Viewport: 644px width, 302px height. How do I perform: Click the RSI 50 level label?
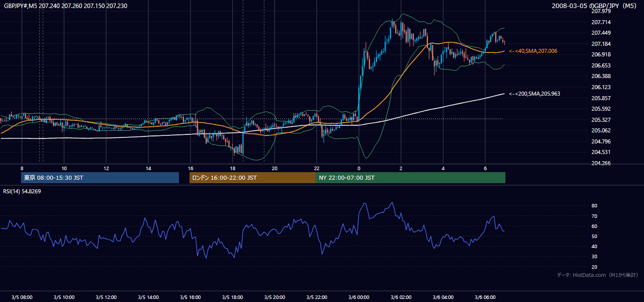coord(594,236)
